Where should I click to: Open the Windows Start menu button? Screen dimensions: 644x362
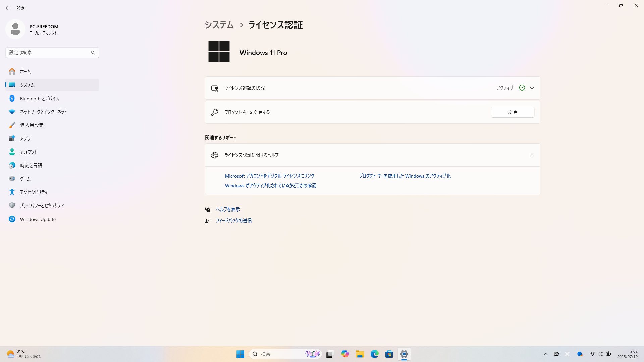(240, 354)
